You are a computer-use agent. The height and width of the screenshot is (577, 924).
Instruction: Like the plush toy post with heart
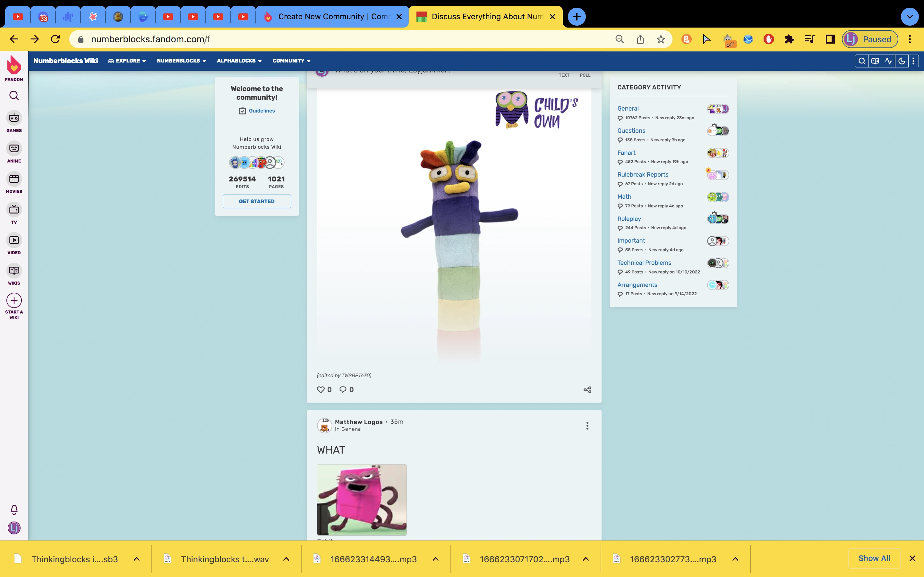pyautogui.click(x=321, y=389)
